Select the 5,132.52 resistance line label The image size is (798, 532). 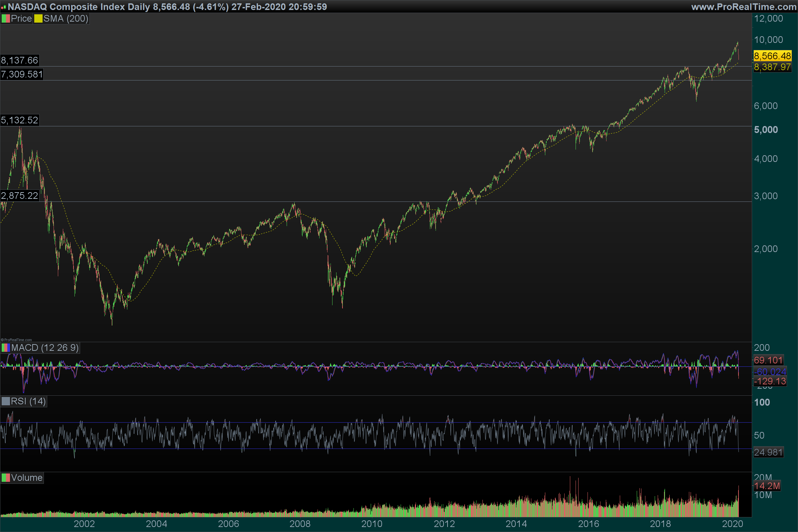[x=19, y=120]
